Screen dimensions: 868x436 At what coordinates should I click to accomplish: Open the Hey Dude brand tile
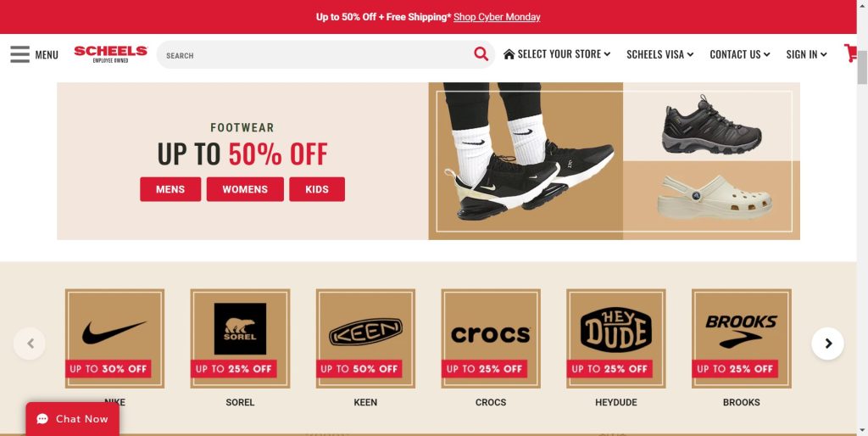(x=616, y=338)
